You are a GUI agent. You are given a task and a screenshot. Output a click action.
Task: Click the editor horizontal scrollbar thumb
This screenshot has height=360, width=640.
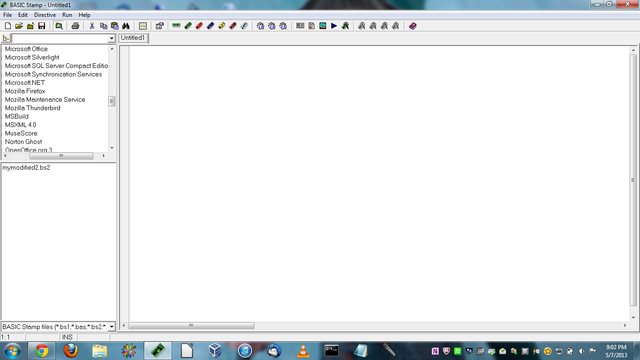[x=191, y=325]
